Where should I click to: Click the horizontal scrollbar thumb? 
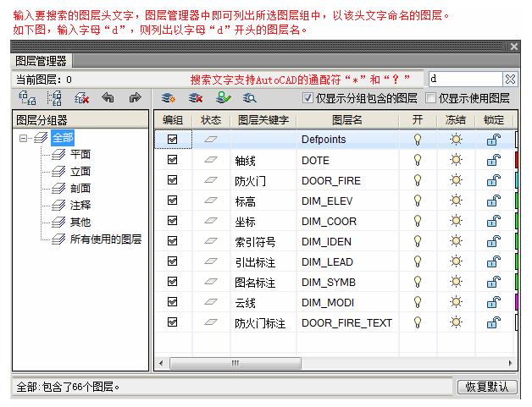236,364
